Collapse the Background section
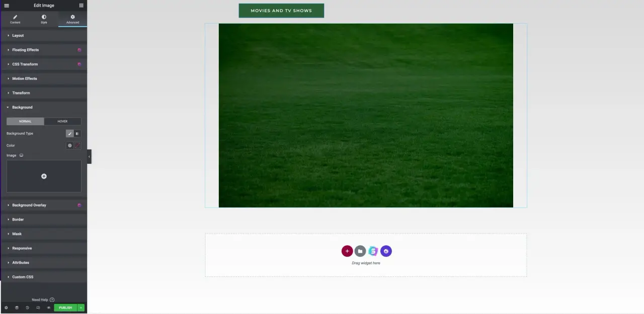This screenshot has width=644, height=314. tap(44, 107)
